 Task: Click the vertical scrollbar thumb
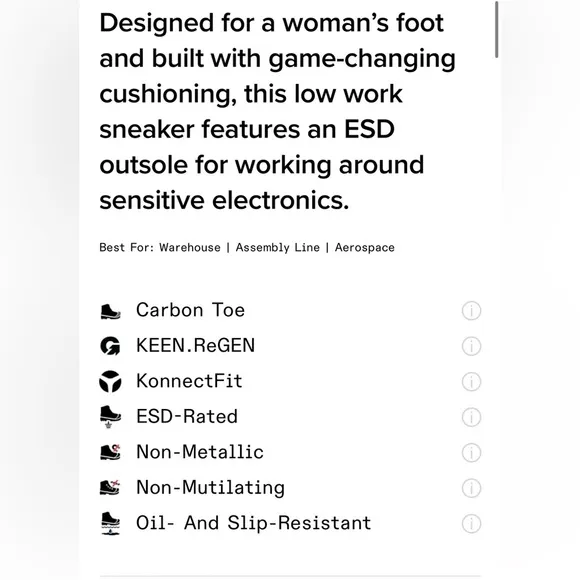click(x=496, y=30)
